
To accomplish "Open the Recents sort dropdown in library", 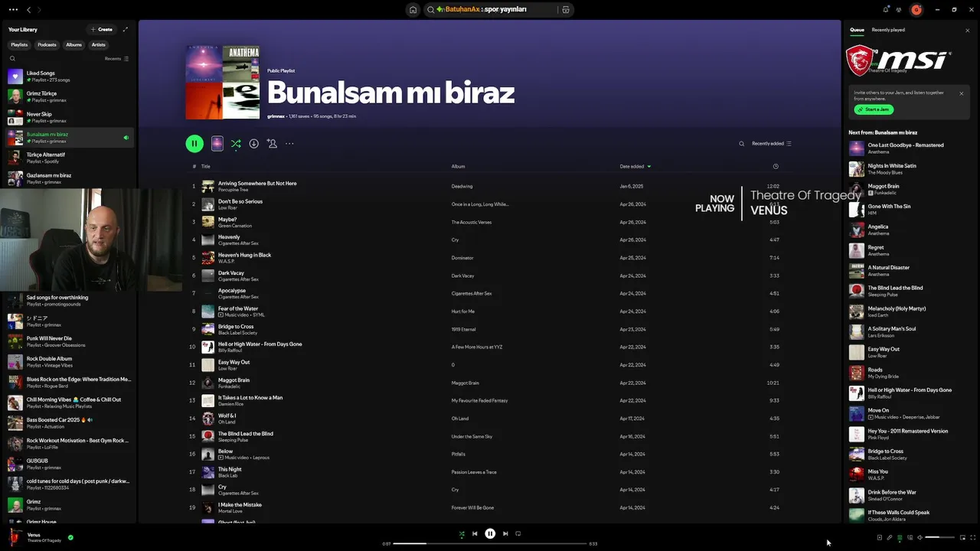I will (x=116, y=58).
